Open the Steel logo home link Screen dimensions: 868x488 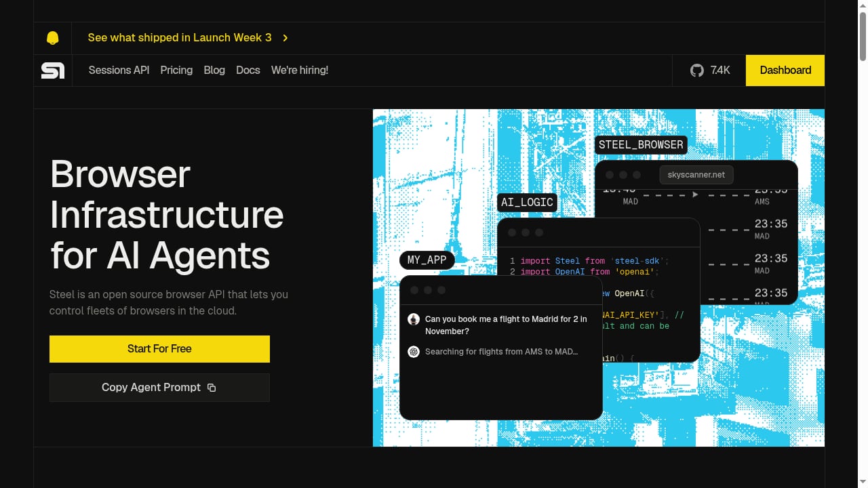53,70
